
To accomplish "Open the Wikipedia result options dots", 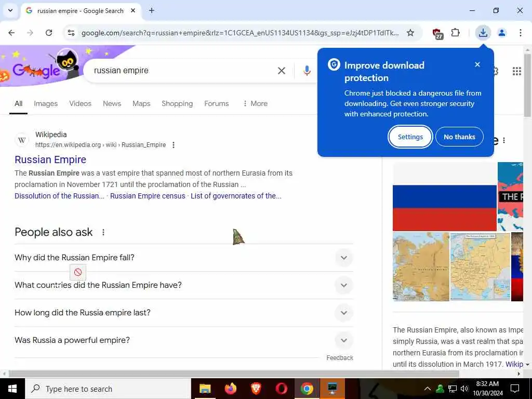I will 174,145.
